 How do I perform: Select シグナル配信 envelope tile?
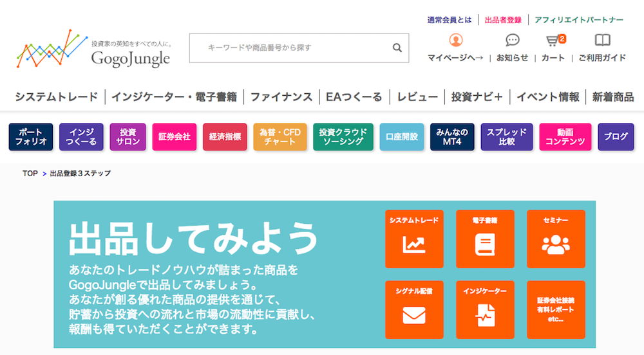click(x=414, y=310)
